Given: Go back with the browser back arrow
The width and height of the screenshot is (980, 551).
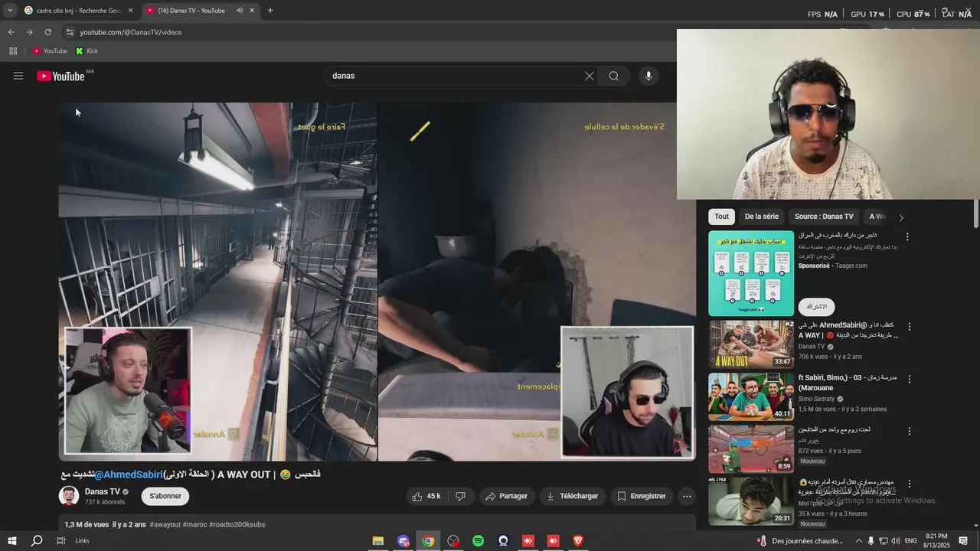Looking at the screenshot, I should [11, 32].
